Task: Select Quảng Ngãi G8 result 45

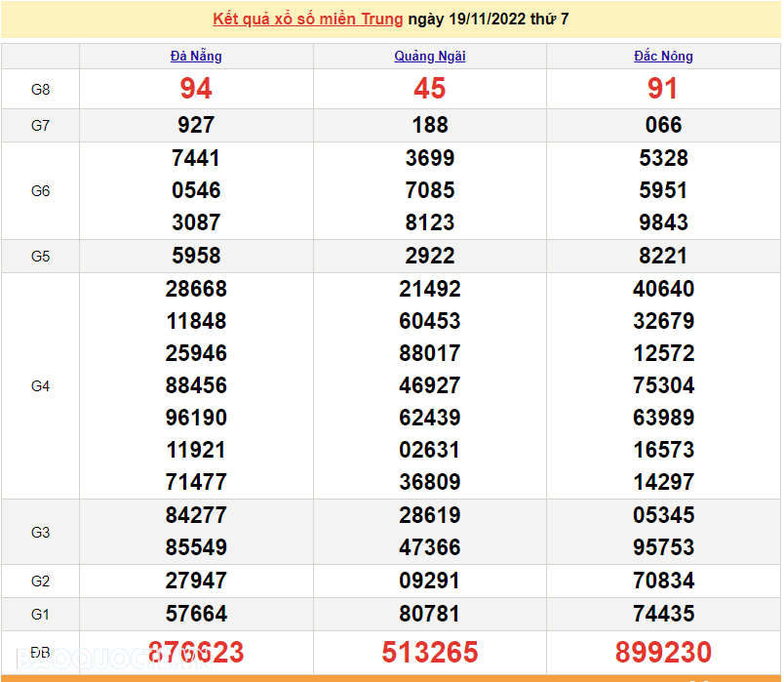Action: tap(430, 89)
